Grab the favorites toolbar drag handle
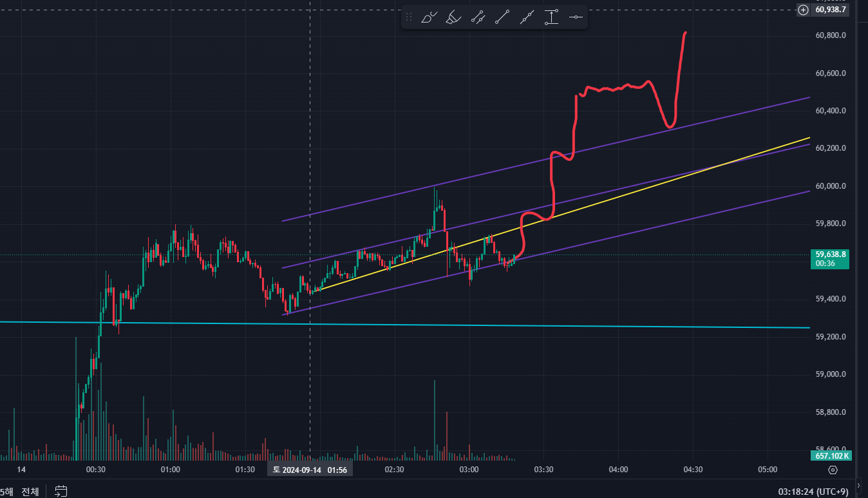Viewport: 868px width, 498px height. pyautogui.click(x=408, y=17)
